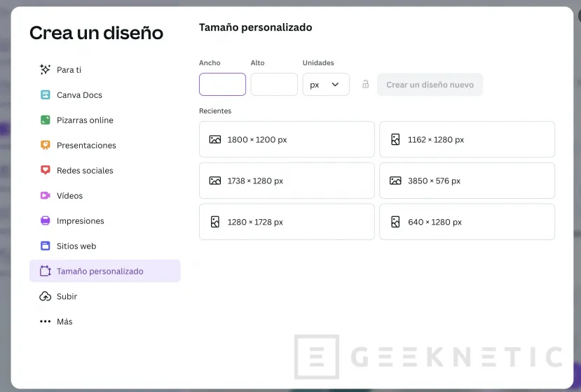Select Redes sociales category

pos(105,170)
